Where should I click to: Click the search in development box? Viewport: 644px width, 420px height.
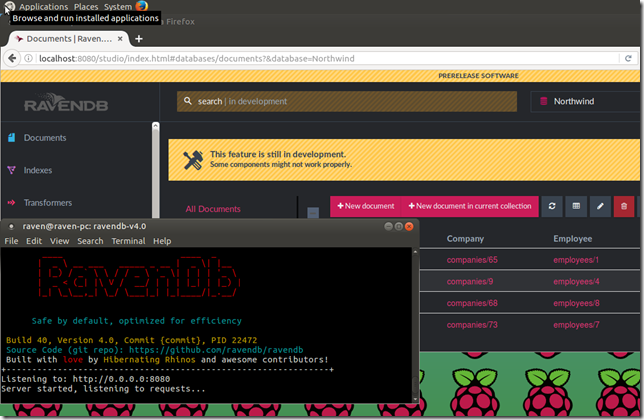pyautogui.click(x=347, y=101)
